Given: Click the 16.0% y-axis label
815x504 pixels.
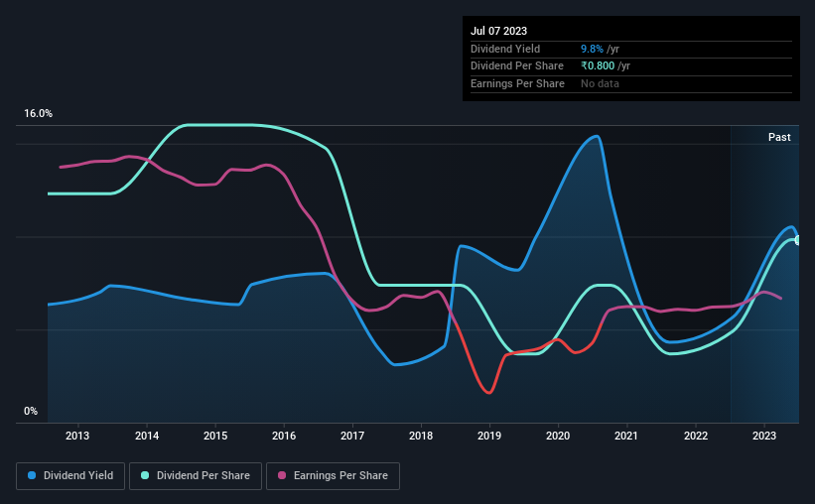Looking at the screenshot, I should pyautogui.click(x=38, y=113).
